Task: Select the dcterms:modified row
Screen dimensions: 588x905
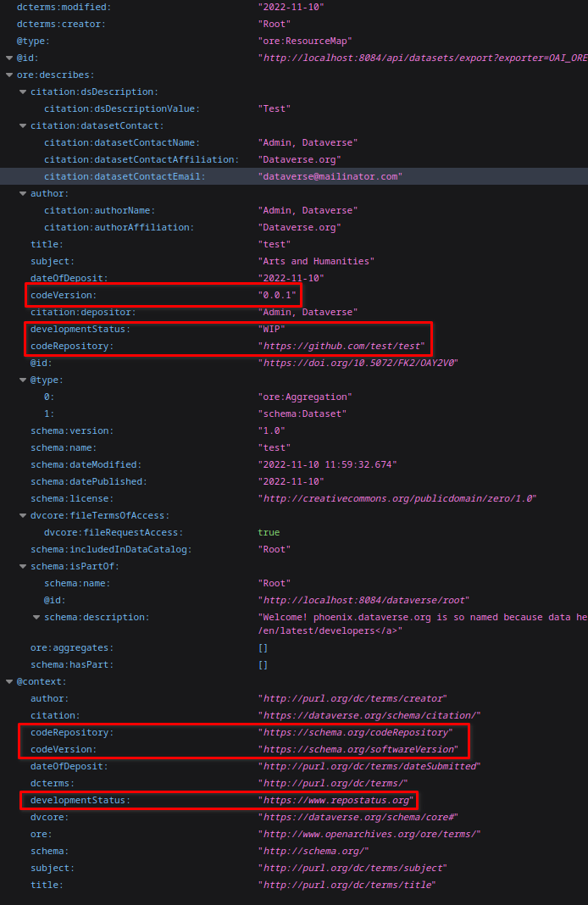Action: point(294,7)
